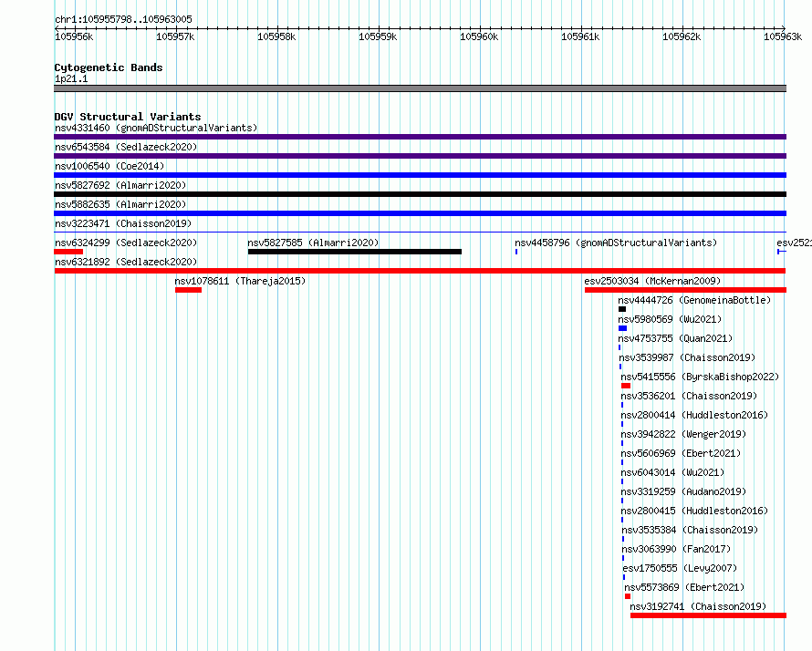Click the DGV Structural Variants track title
The height and width of the screenshot is (651, 812).
tap(128, 117)
